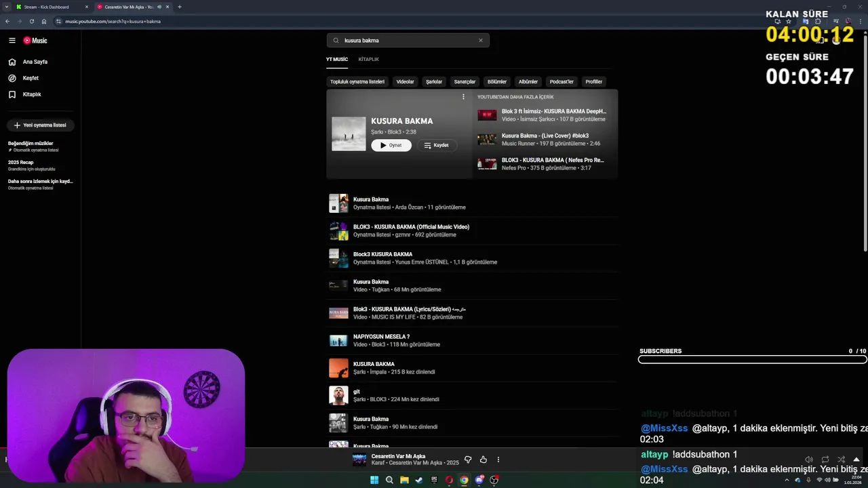
Task: Play KUSURA BAKMA with Oynat button
Action: tap(391, 145)
